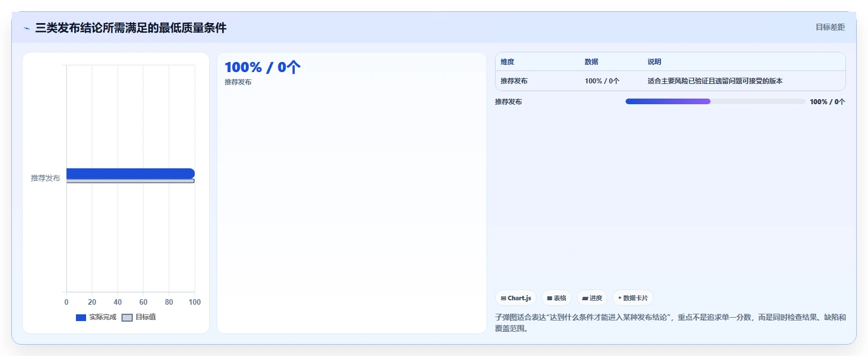Toggle the 目标值 legend swatch
The height and width of the screenshot is (356, 868).
tap(127, 318)
